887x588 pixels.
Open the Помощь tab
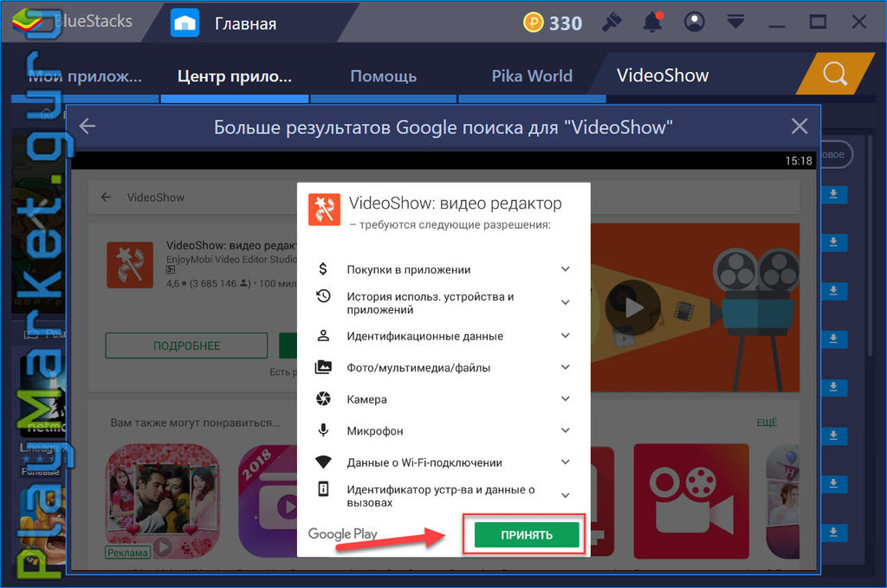(384, 75)
